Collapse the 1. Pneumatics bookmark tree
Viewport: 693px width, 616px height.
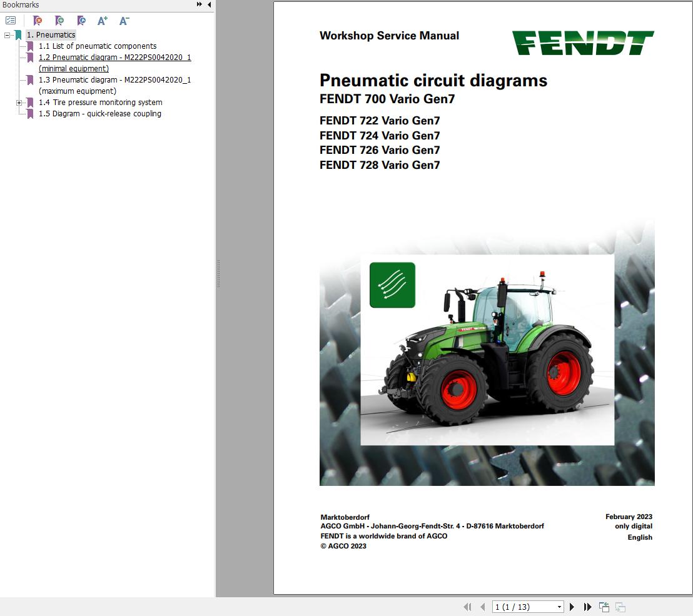(7, 35)
